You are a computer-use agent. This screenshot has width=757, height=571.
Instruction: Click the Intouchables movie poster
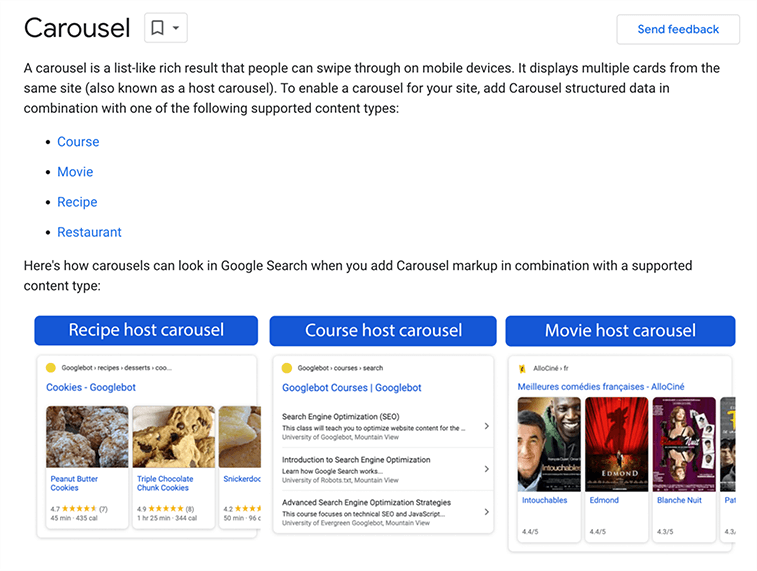pyautogui.click(x=548, y=440)
